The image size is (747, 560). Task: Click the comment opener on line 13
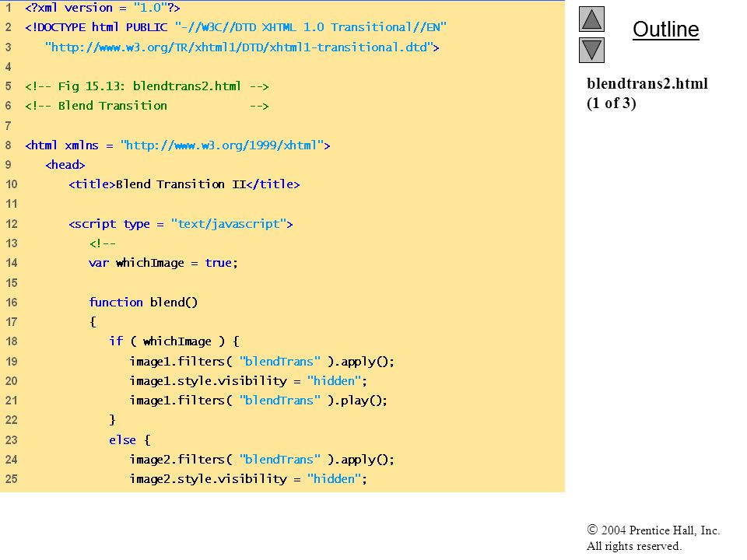point(103,243)
